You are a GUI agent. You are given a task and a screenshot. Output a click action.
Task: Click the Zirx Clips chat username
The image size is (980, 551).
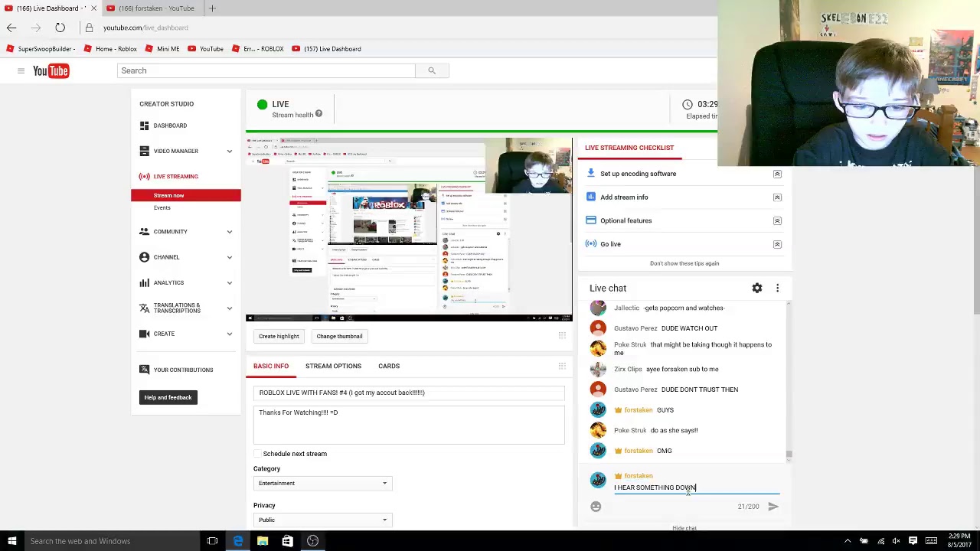[628, 369]
